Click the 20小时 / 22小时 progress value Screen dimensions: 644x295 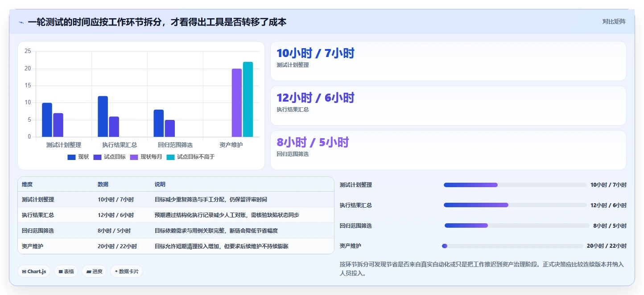pos(607,246)
